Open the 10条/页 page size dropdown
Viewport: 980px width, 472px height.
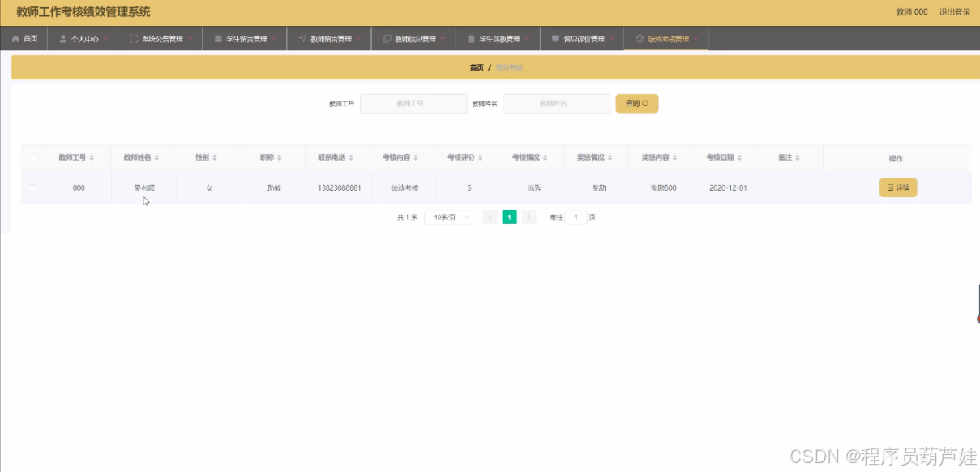tap(448, 217)
